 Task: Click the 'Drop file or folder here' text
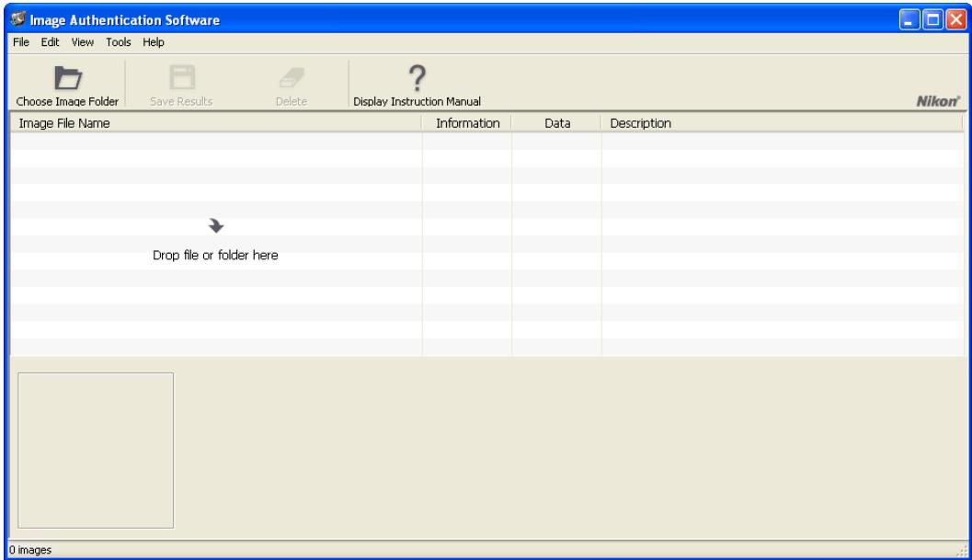point(215,255)
